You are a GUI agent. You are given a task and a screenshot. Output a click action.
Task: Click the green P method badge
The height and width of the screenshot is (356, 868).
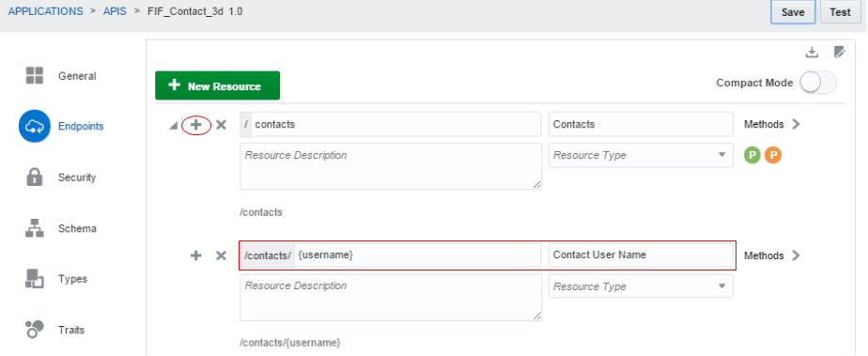(752, 156)
